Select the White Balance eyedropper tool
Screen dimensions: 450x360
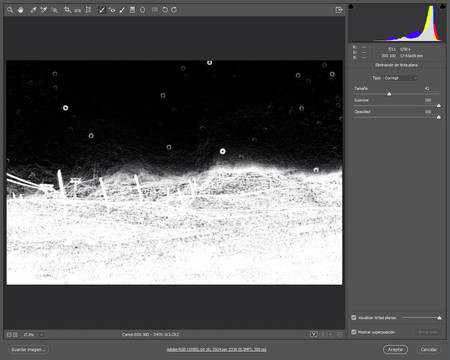33,10
